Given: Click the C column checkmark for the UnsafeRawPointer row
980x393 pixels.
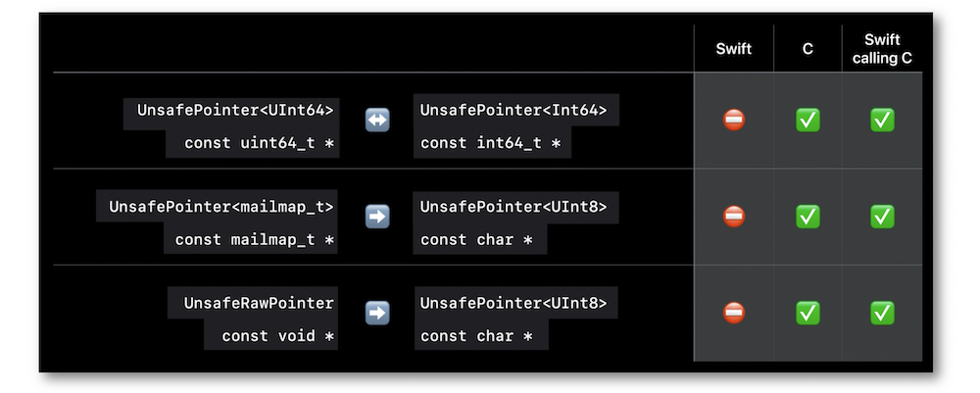Looking at the screenshot, I should click(808, 313).
